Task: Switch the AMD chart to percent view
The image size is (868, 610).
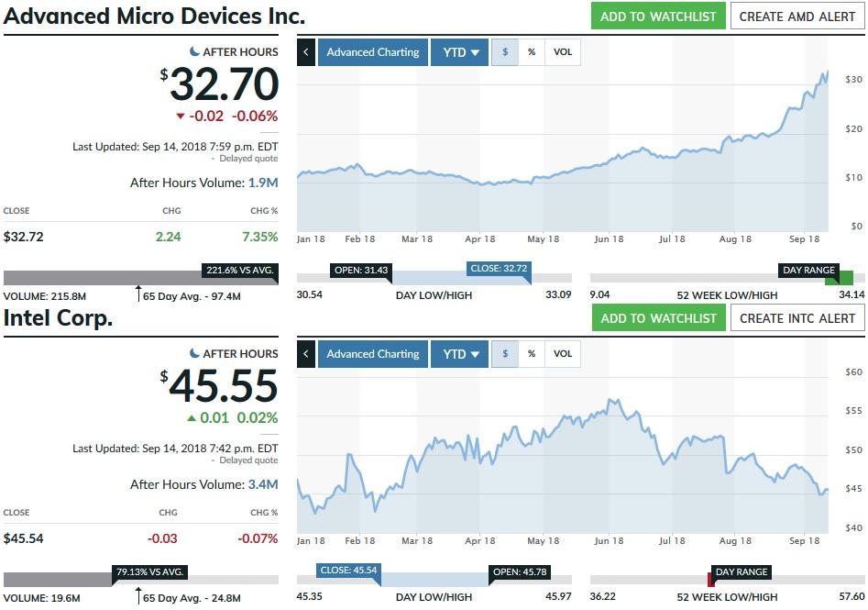Action: [x=532, y=52]
